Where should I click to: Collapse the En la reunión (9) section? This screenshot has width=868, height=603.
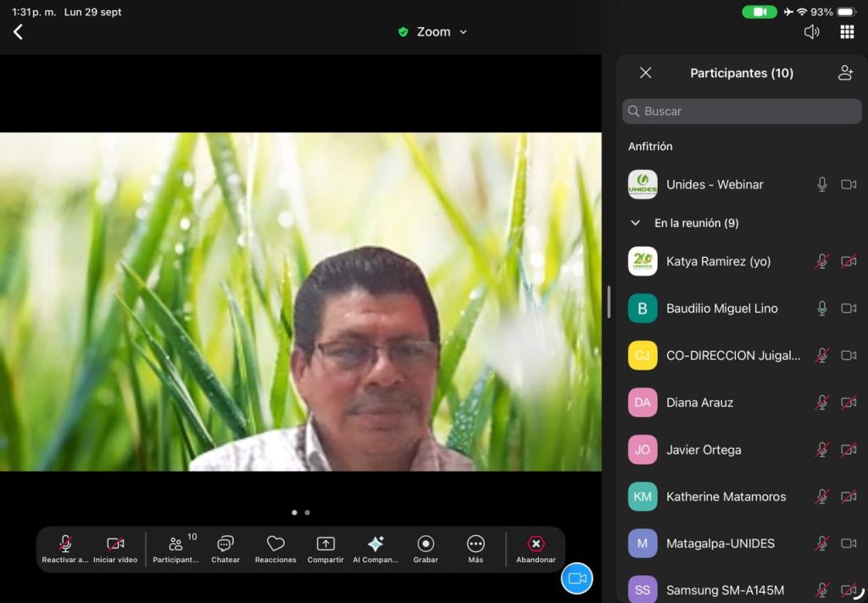(636, 223)
